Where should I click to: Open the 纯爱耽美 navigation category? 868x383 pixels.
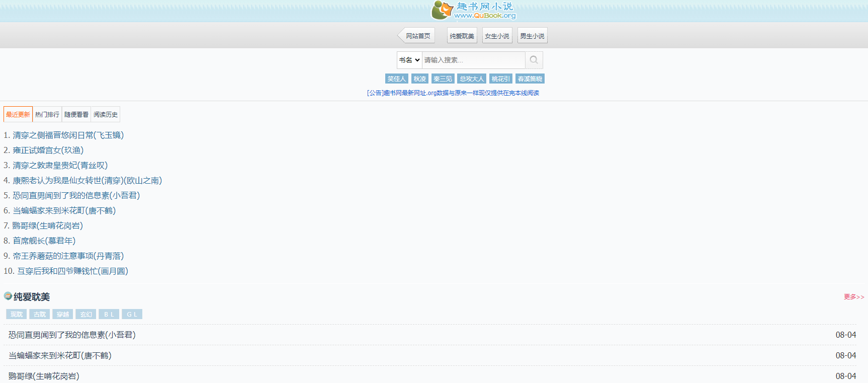click(462, 36)
